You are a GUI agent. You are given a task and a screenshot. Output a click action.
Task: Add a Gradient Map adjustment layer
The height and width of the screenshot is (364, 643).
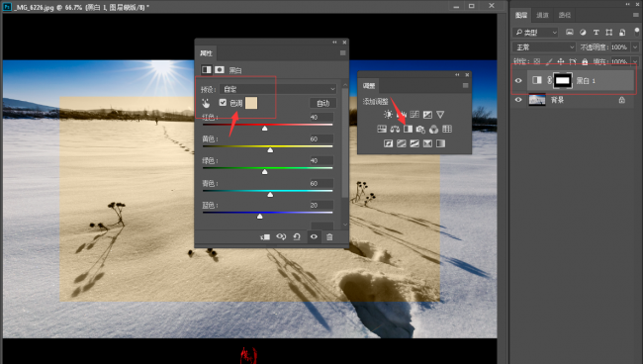pos(440,143)
